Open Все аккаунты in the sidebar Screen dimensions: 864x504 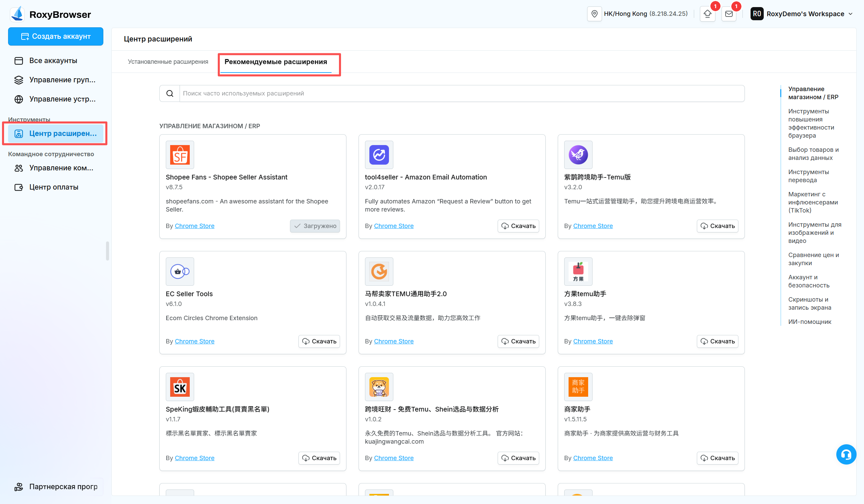click(x=56, y=61)
